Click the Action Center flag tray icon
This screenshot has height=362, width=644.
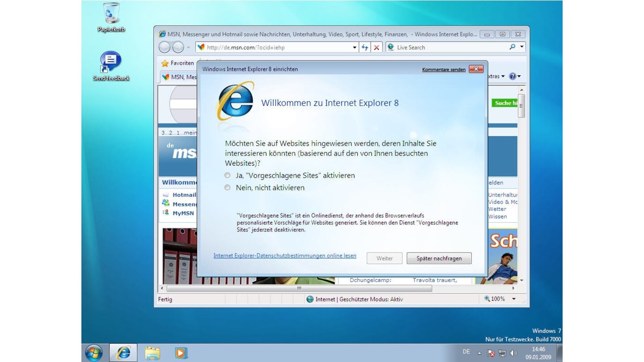491,353
